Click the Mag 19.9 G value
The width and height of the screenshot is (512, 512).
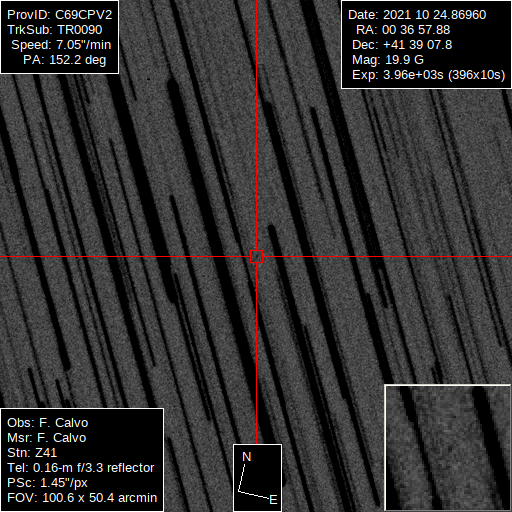click(388, 60)
